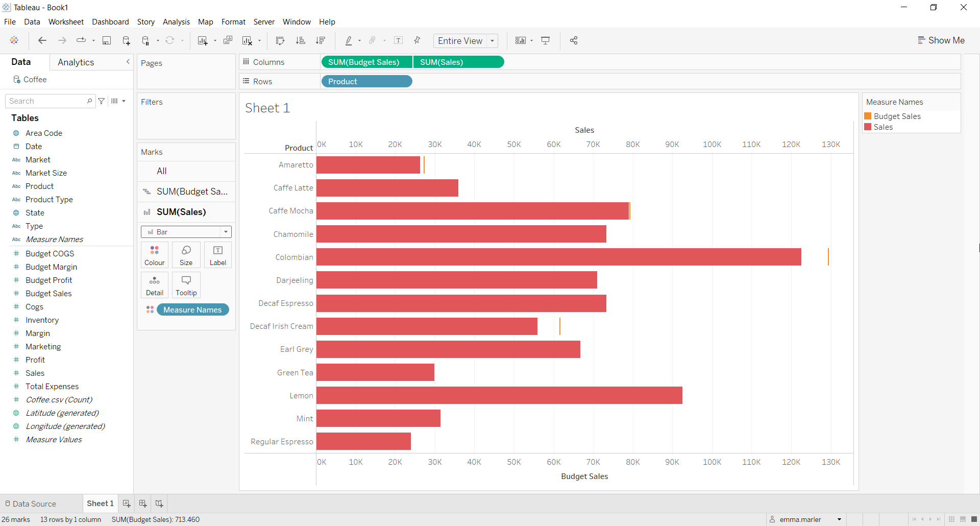
Task: Click inside the Search fields box
Action: [x=46, y=101]
